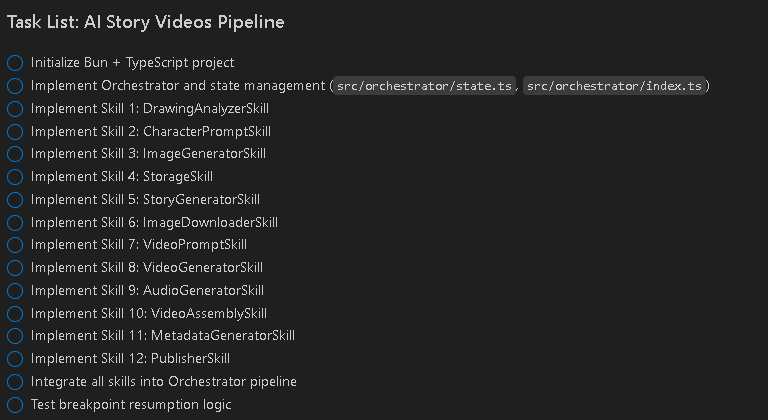Select the Implement Skill 12: PublisherSkill text
Viewport: 768px width, 420px height.
pos(131,359)
